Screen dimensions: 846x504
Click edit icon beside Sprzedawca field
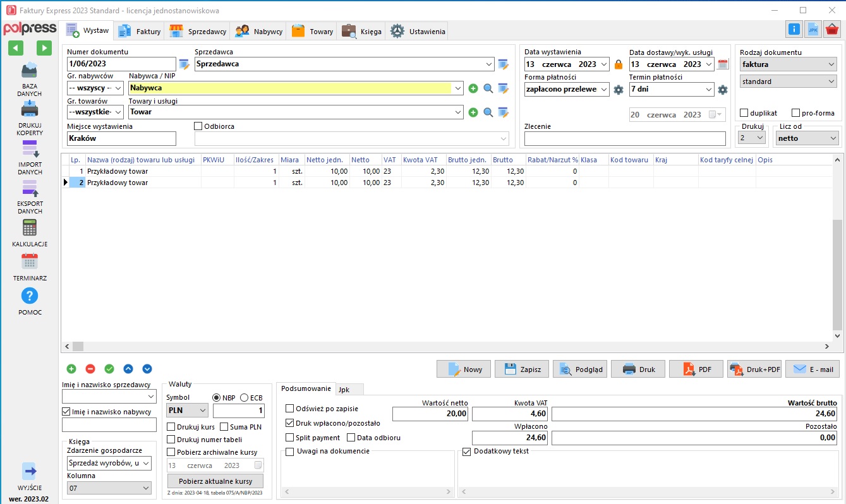click(x=503, y=64)
